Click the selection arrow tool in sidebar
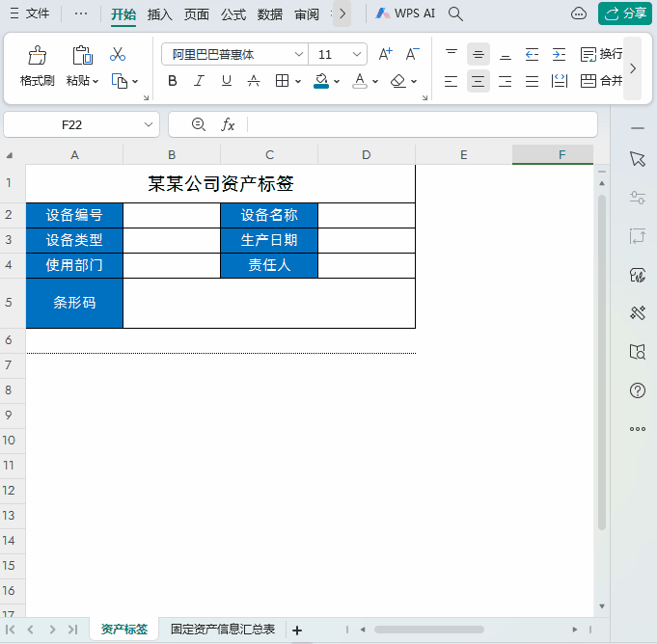Viewport: 657px width, 644px height. 637,159
